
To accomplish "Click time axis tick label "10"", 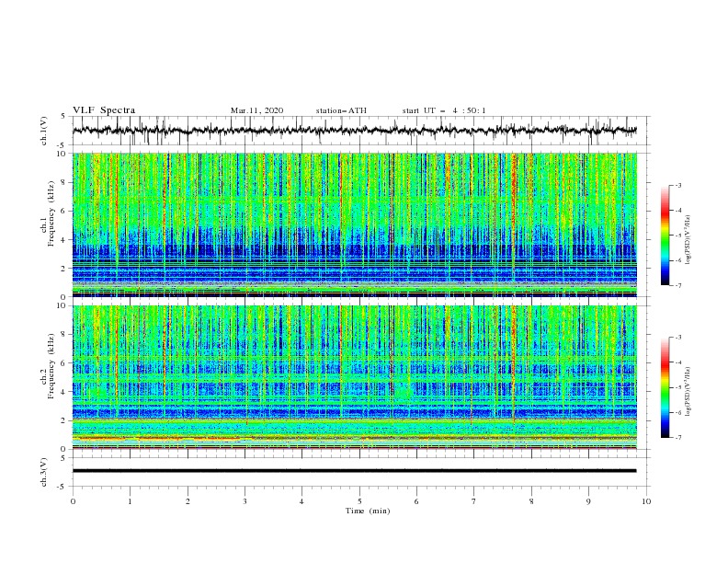I will (x=646, y=501).
